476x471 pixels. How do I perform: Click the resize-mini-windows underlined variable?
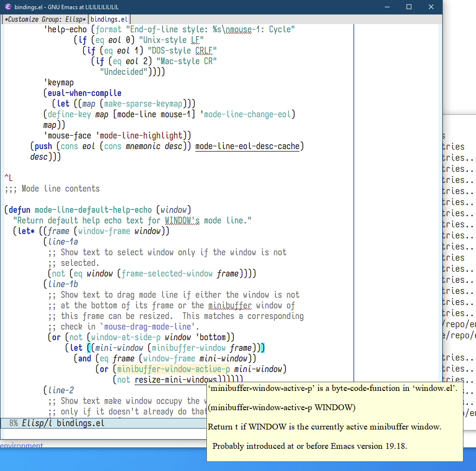pyautogui.click(x=176, y=380)
